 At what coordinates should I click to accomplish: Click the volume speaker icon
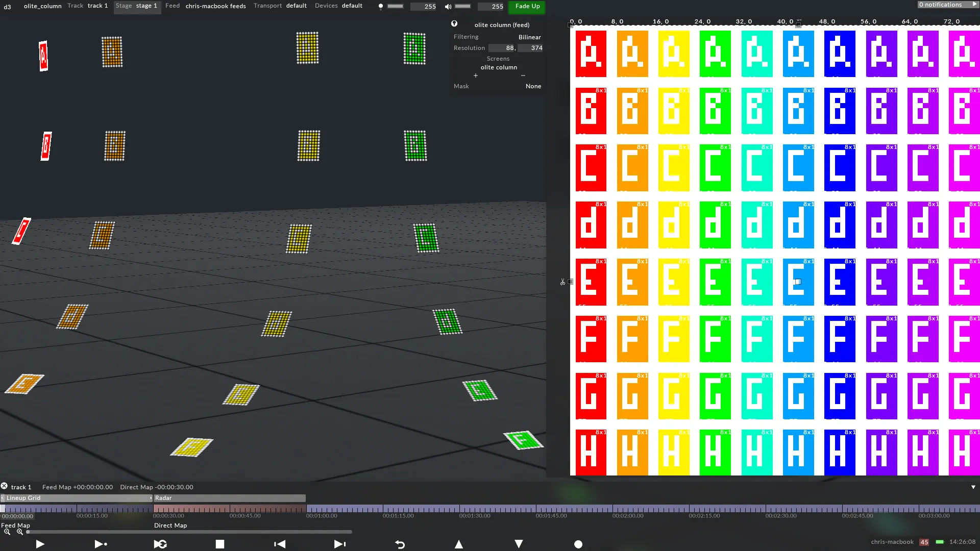pos(448,7)
